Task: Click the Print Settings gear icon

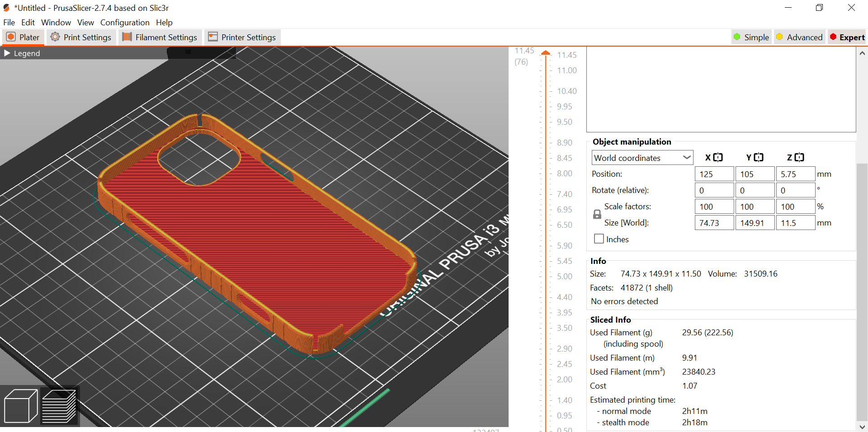Action: [x=55, y=37]
